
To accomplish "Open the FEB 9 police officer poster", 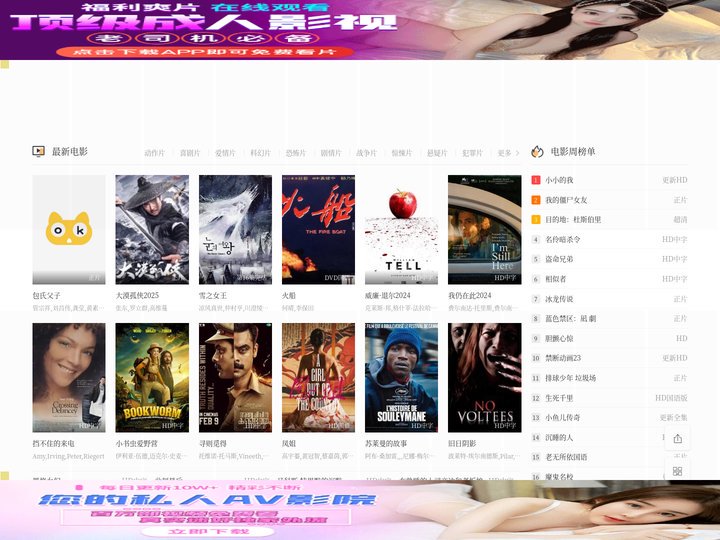I will [x=235, y=377].
